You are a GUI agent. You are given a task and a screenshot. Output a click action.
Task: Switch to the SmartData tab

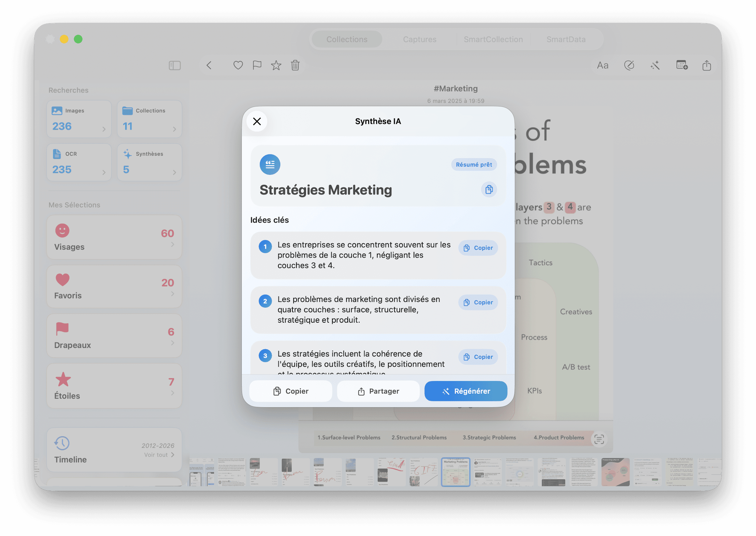(566, 39)
